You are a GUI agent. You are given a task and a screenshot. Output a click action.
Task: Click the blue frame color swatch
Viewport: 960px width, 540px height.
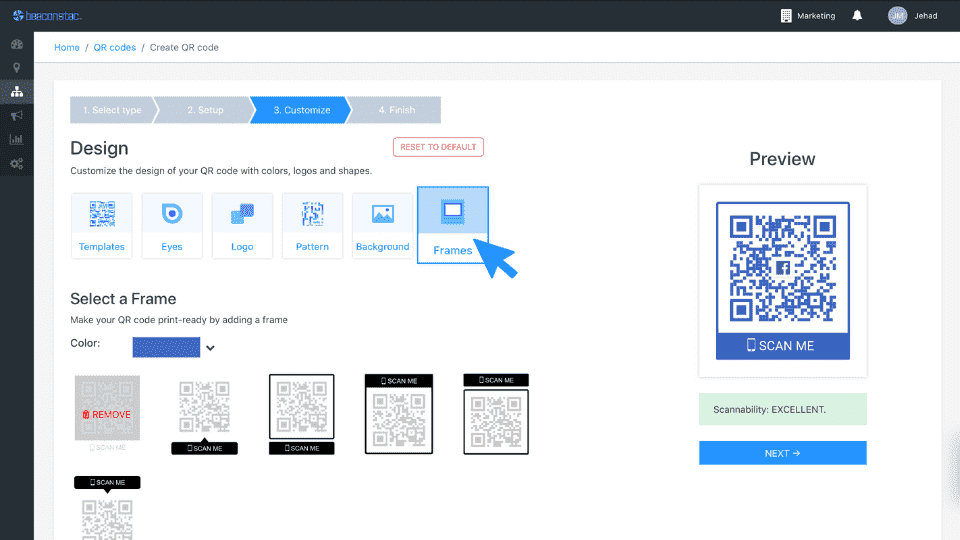coord(167,347)
